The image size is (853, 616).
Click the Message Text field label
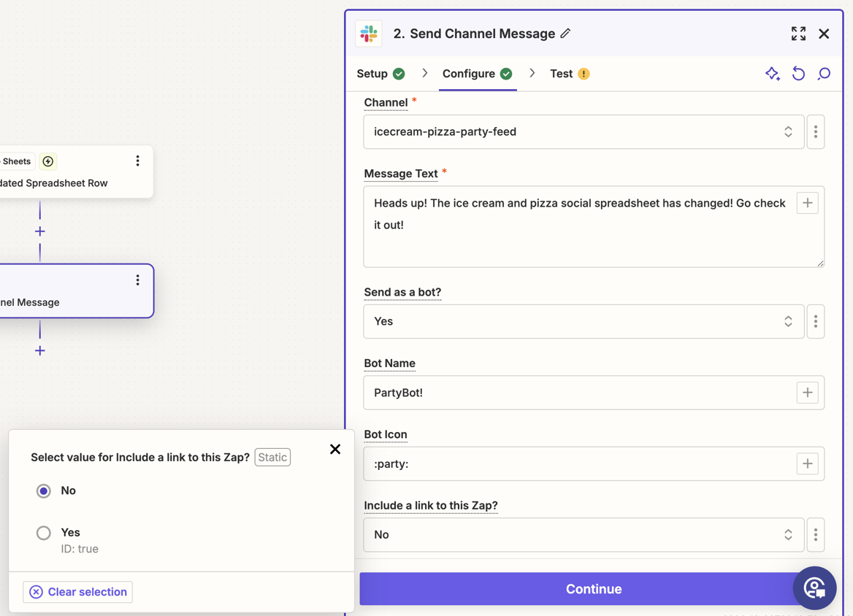[x=401, y=174]
